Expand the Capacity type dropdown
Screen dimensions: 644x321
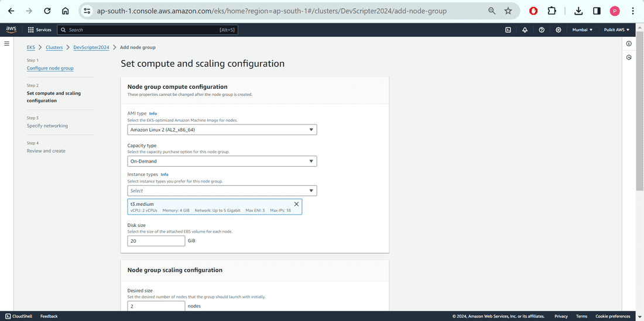[x=222, y=161]
